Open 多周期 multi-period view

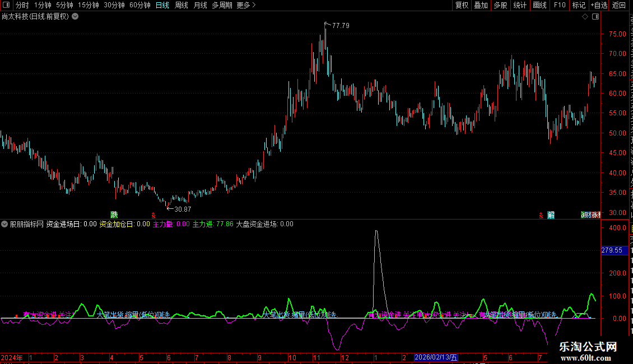(222, 5)
